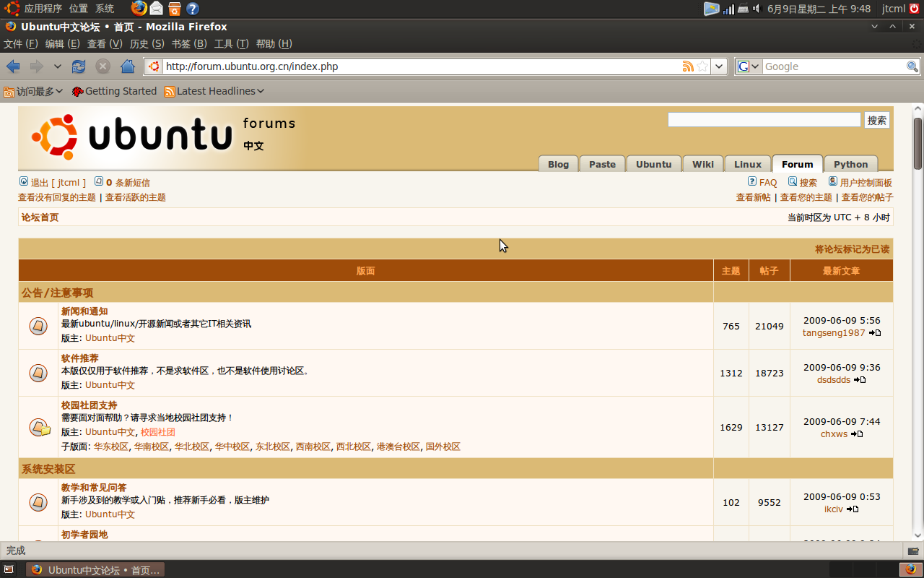Switch to the Linux tab

coord(748,164)
